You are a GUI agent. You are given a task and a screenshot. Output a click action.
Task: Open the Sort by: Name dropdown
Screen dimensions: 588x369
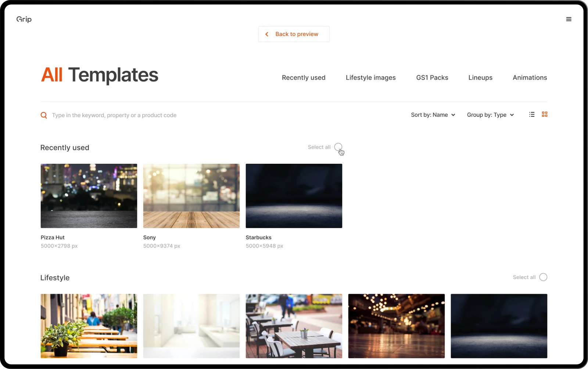coord(433,115)
